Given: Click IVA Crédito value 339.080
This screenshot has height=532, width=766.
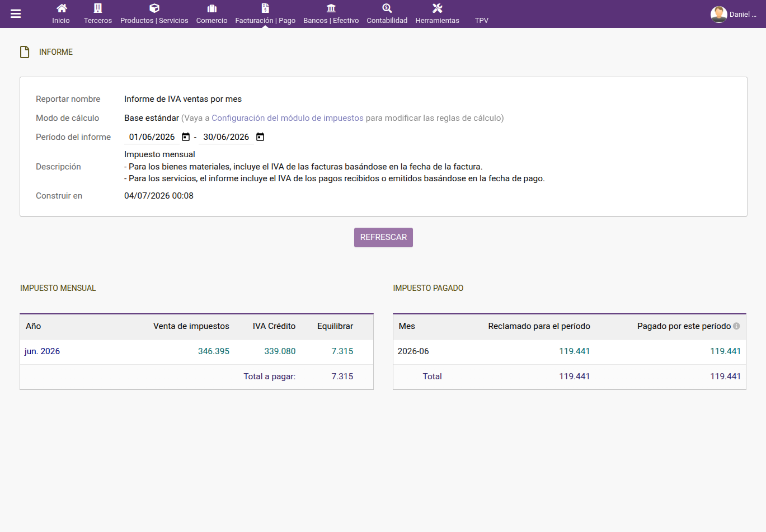Looking at the screenshot, I should 280,351.
